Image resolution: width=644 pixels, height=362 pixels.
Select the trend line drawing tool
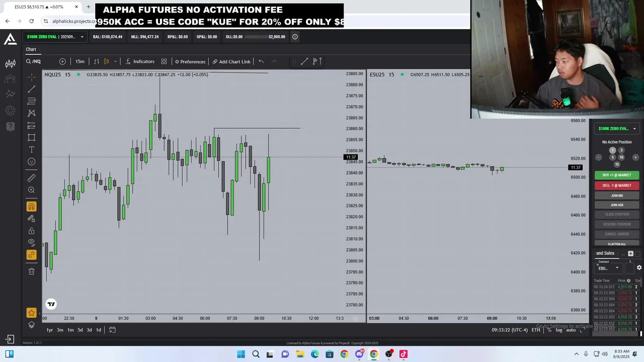[x=31, y=89]
